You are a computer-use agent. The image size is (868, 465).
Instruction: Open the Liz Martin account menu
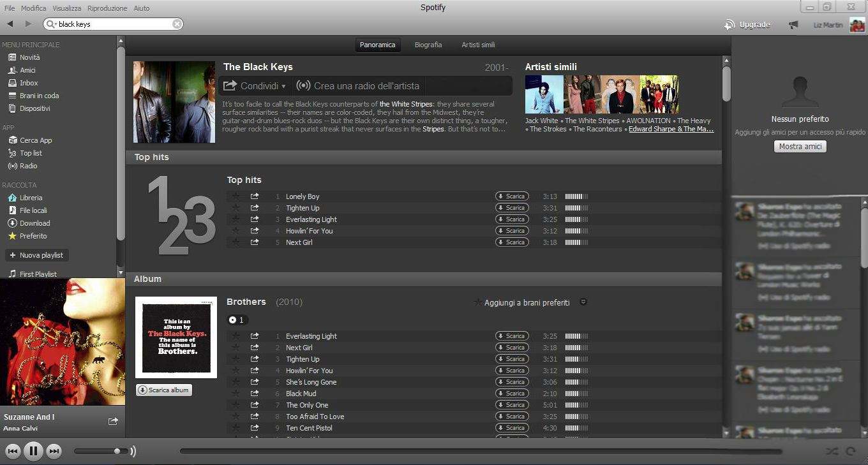[839, 25]
